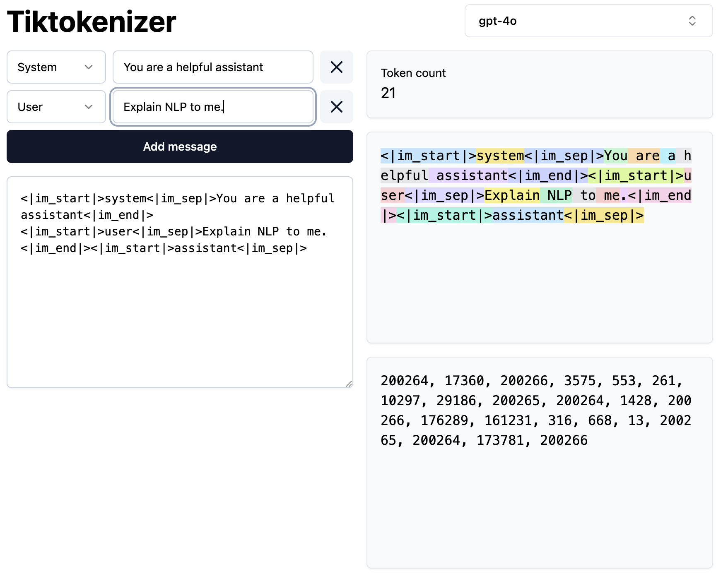Image resolution: width=728 pixels, height=576 pixels.
Task: Open the gpt-4o model selector
Action: click(588, 21)
